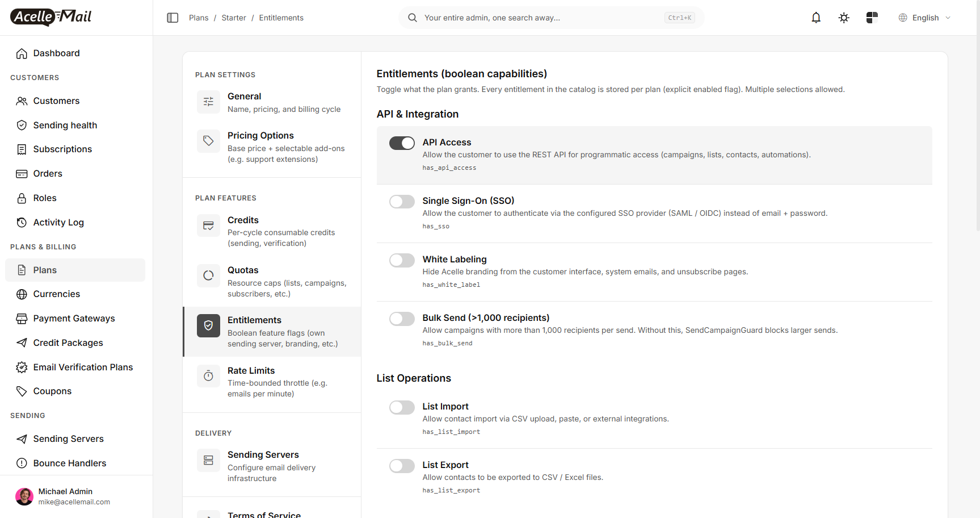The image size is (980, 518).
Task: Click the Sending Servers delivery icon
Action: [x=208, y=460]
